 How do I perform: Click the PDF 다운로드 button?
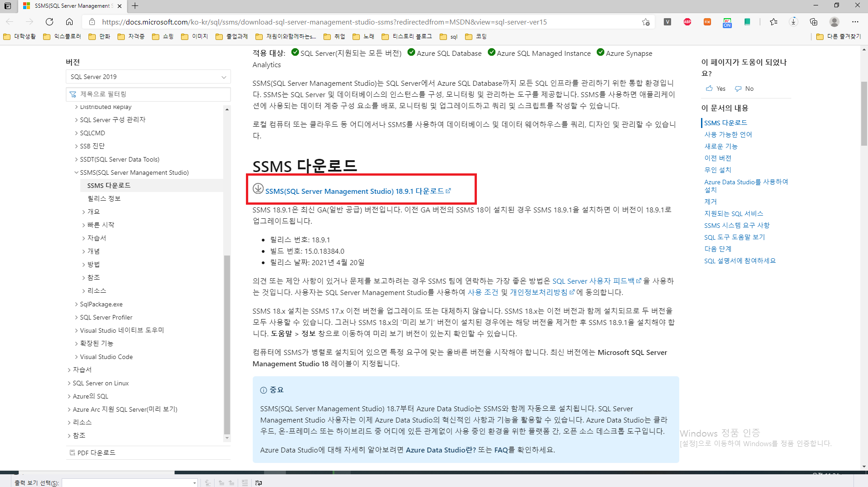(93, 453)
